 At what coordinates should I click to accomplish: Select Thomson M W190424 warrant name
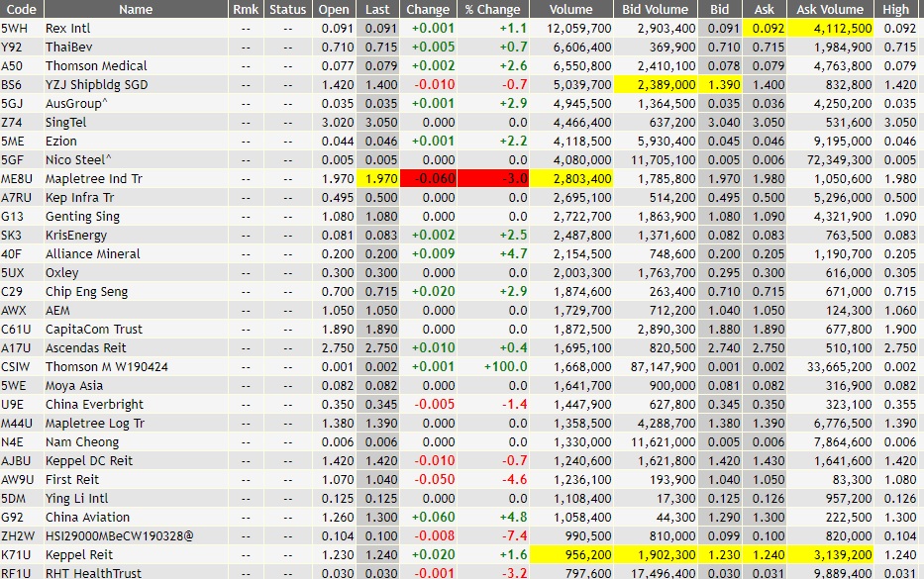[x=107, y=367]
